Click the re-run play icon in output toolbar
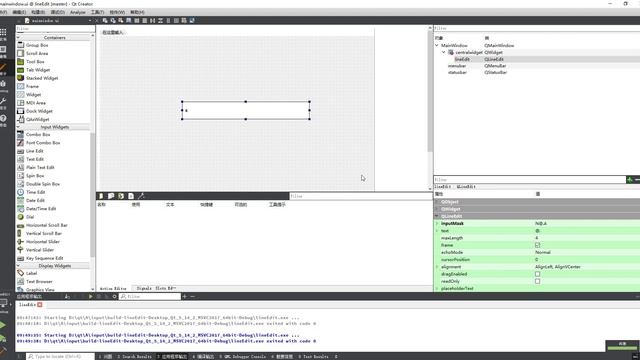Image resolution: width=640 pixels, height=360 pixels. tap(91, 296)
